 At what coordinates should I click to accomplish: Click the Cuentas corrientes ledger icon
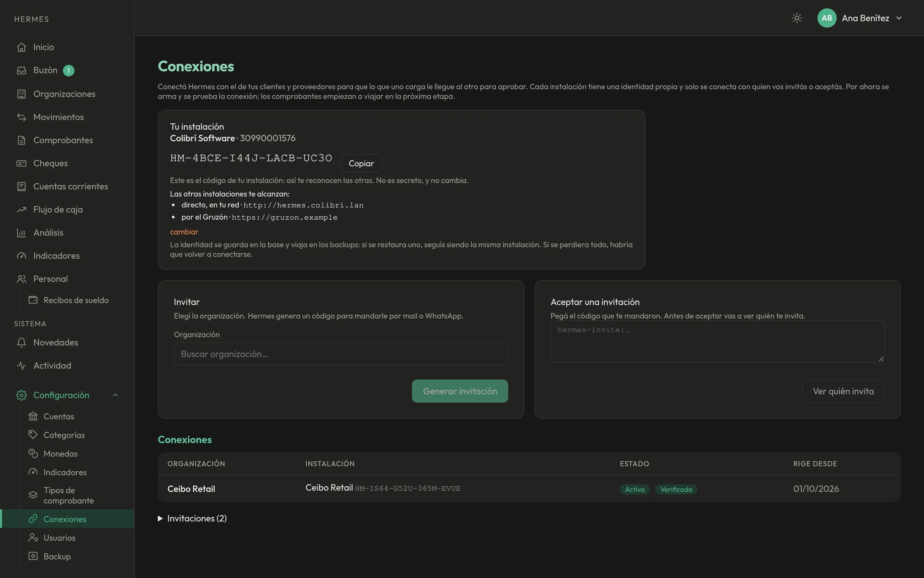point(21,187)
